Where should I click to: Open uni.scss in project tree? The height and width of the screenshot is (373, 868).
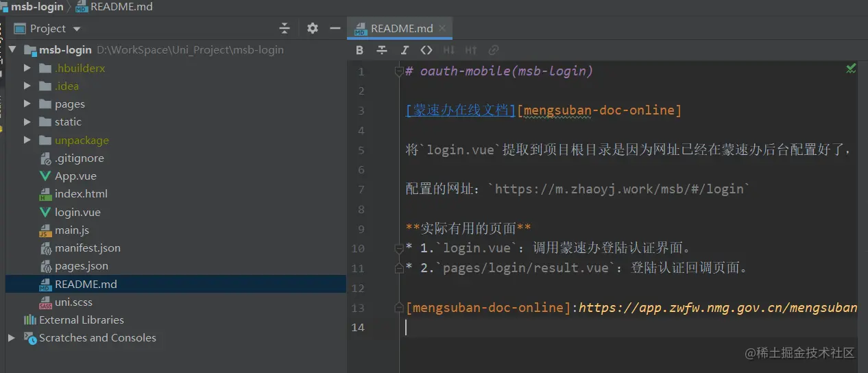(x=73, y=302)
